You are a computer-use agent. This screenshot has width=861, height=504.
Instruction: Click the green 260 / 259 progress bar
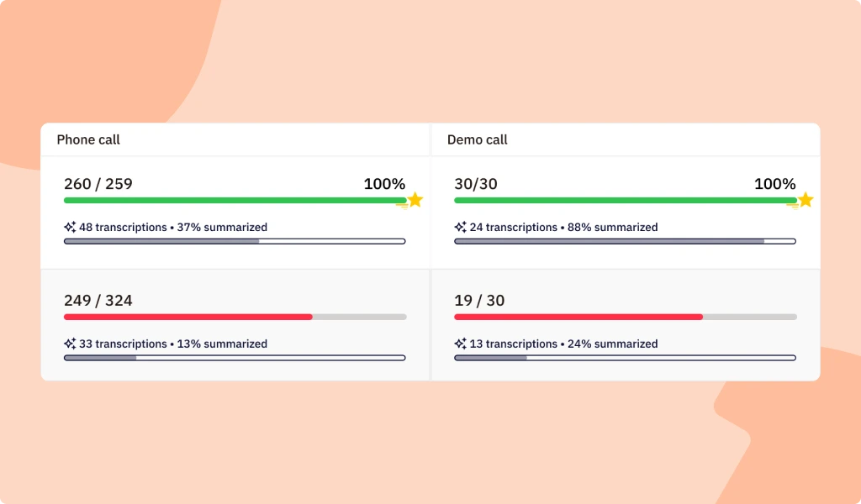point(235,200)
